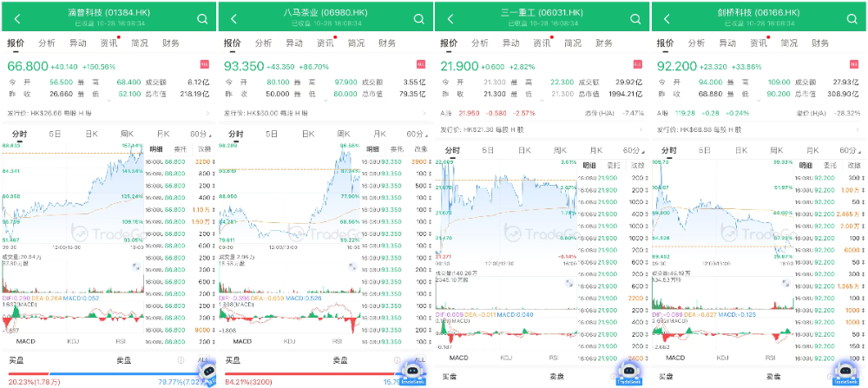This screenshot has height=388, width=868.
Task: Go back from the 八马茶业 quote page
Action: point(233,19)
